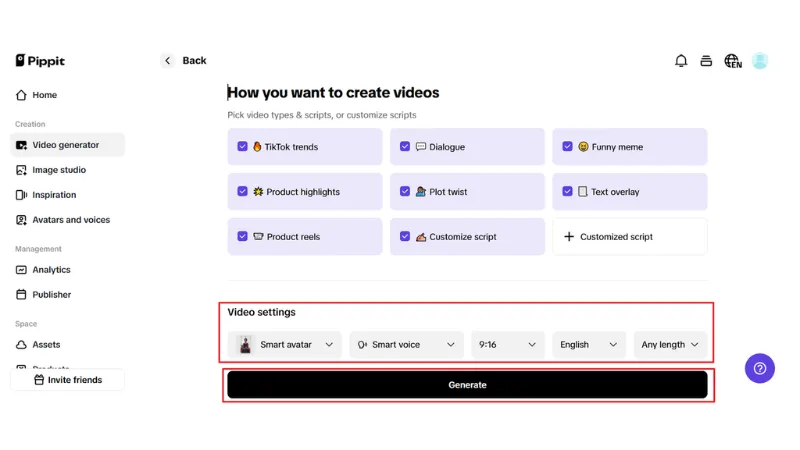Open Analytics from the sidebar
The height and width of the screenshot is (450, 800).
pyautogui.click(x=51, y=270)
